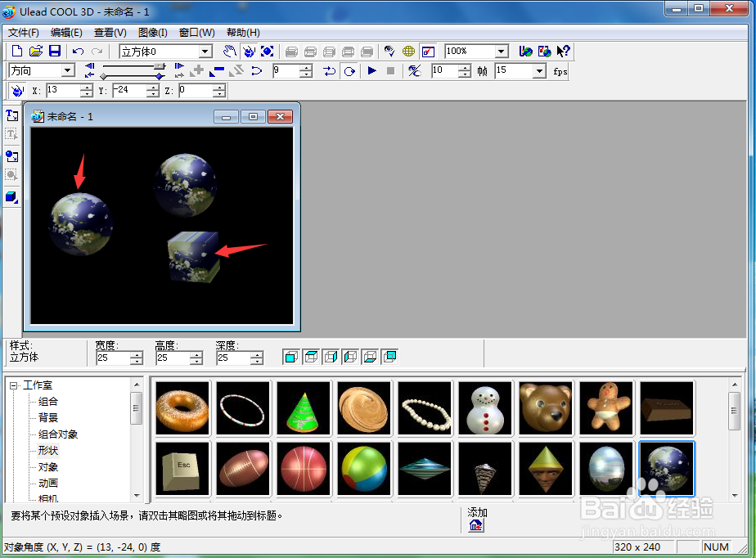
Task: Select the sixth cube face option icon
Action: 389,357
